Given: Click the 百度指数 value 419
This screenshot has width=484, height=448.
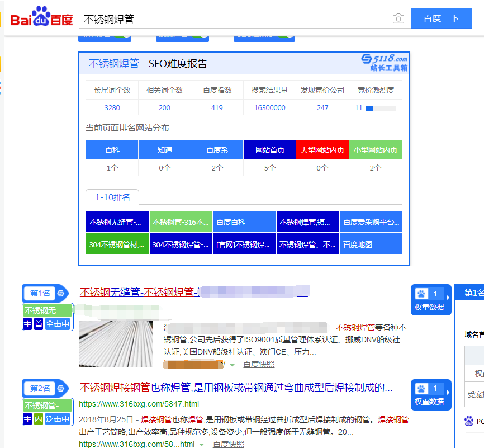Looking at the screenshot, I should [217, 107].
